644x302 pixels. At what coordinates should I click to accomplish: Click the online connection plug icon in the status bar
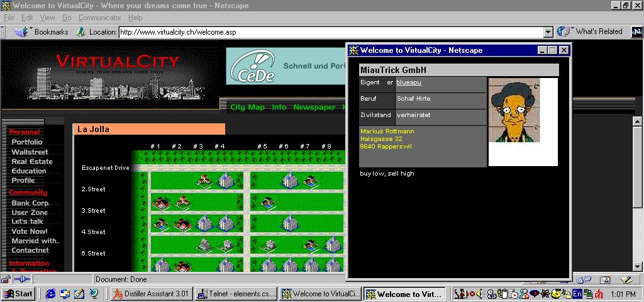pyautogui.click(x=22, y=279)
